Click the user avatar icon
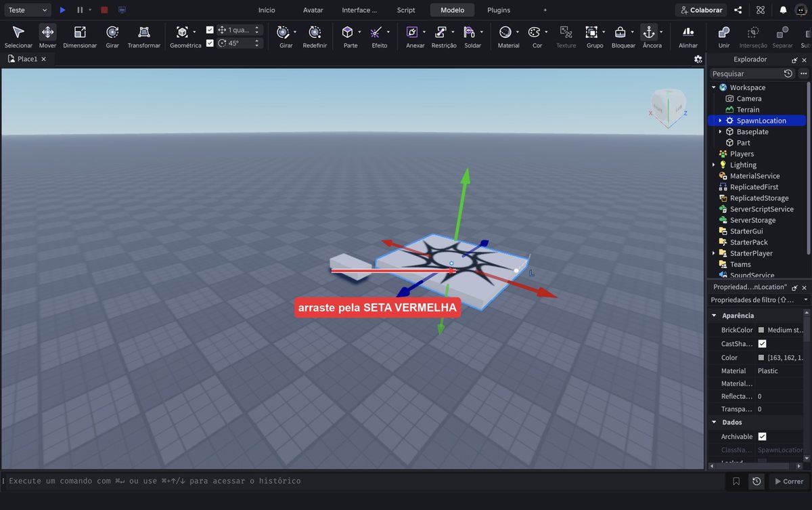Viewport: 812px width, 510px height. [x=800, y=10]
